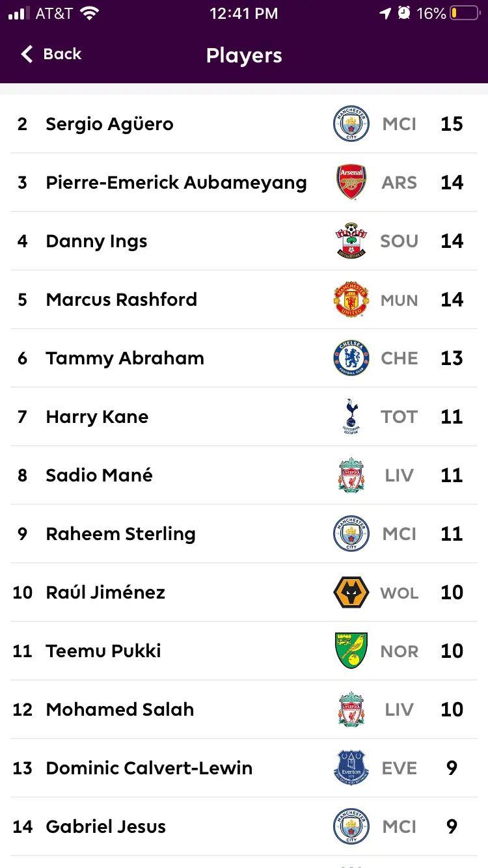Tap the Tottenham crest icon
Image resolution: width=488 pixels, height=868 pixels.
tap(351, 416)
